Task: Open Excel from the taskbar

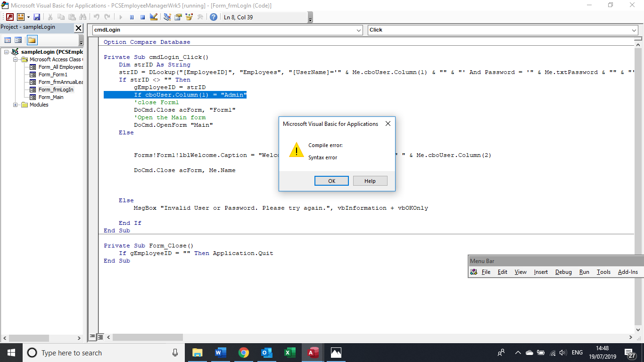Action: click(289, 353)
